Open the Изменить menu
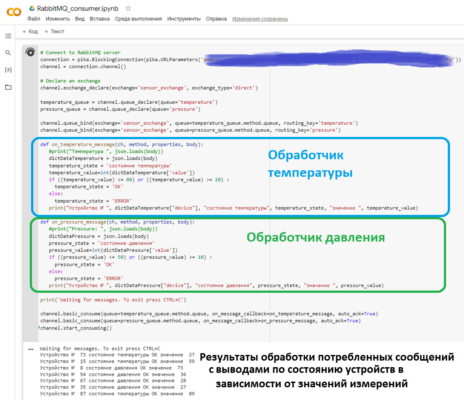Image resolution: width=464 pixels, height=400 pixels. click(x=58, y=19)
